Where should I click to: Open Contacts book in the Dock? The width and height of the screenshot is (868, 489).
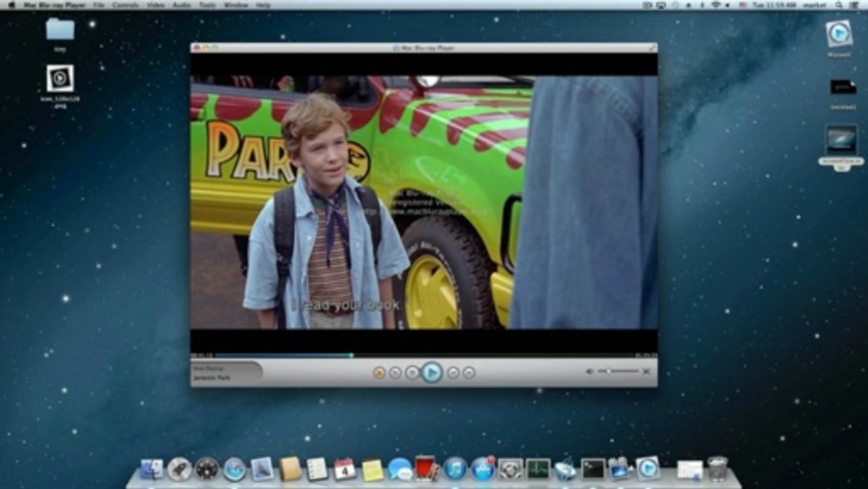290,469
